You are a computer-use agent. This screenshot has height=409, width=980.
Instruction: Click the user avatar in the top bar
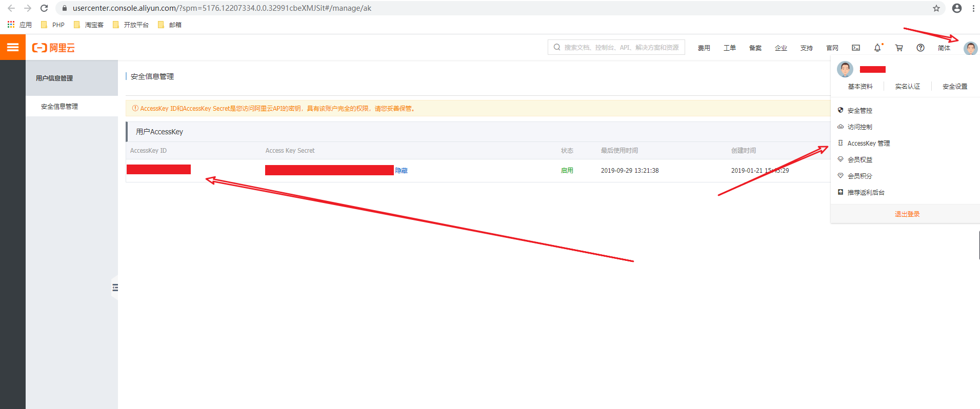click(970, 48)
